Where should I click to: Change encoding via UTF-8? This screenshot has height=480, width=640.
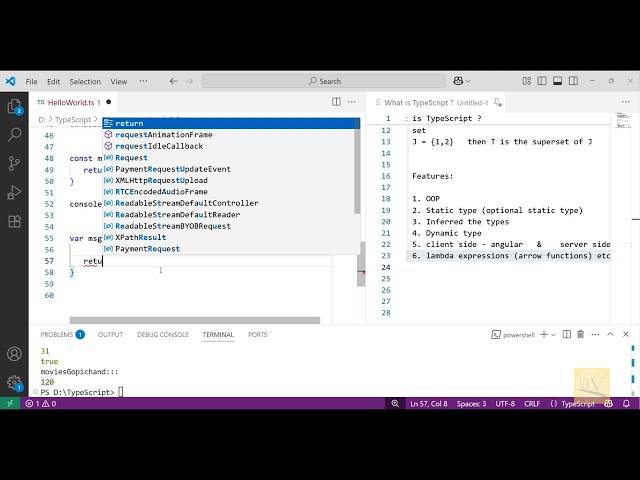click(x=505, y=404)
